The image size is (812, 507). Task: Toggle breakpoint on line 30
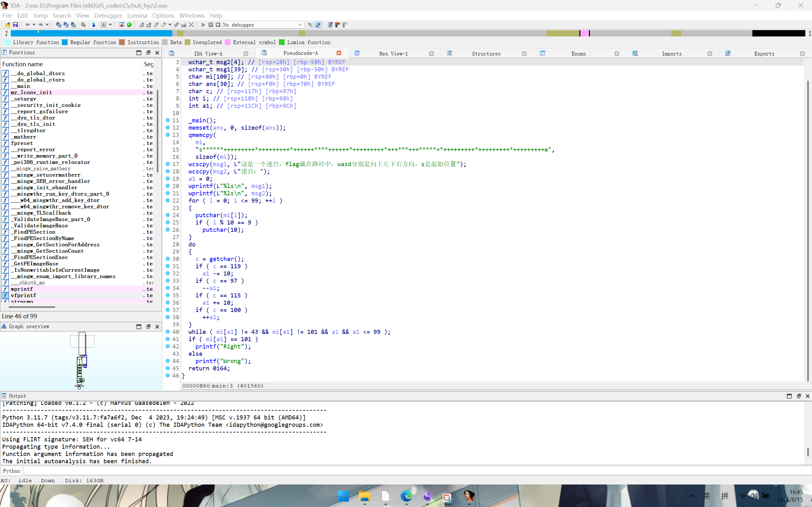click(168, 259)
